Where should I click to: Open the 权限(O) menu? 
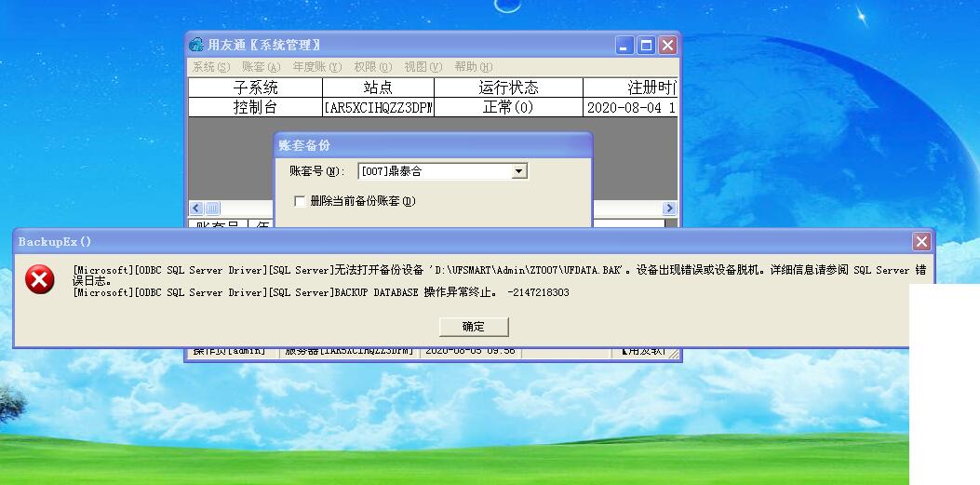pos(372,67)
